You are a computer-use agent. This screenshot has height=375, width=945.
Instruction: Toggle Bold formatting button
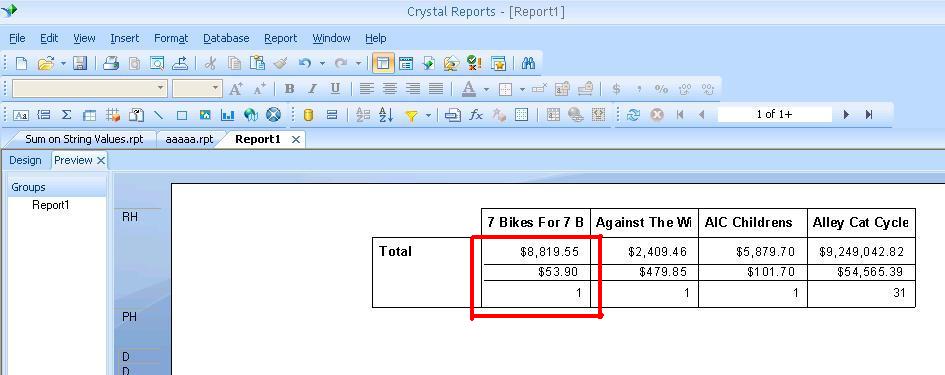(x=289, y=89)
